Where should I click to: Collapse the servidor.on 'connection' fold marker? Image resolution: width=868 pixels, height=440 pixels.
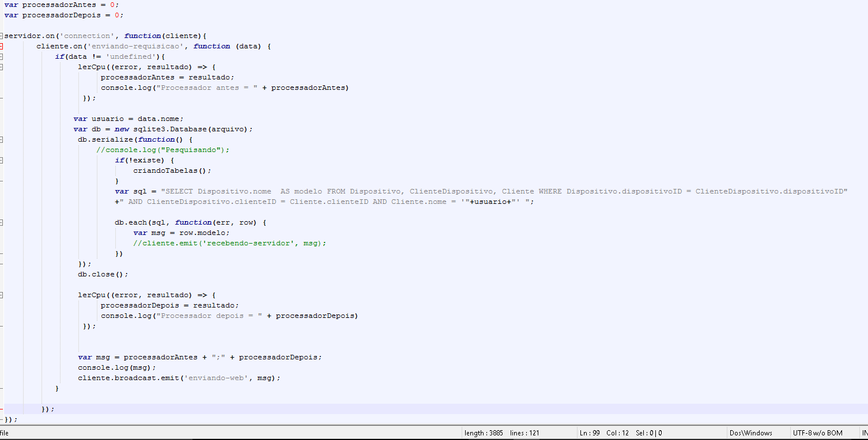pos(2,36)
